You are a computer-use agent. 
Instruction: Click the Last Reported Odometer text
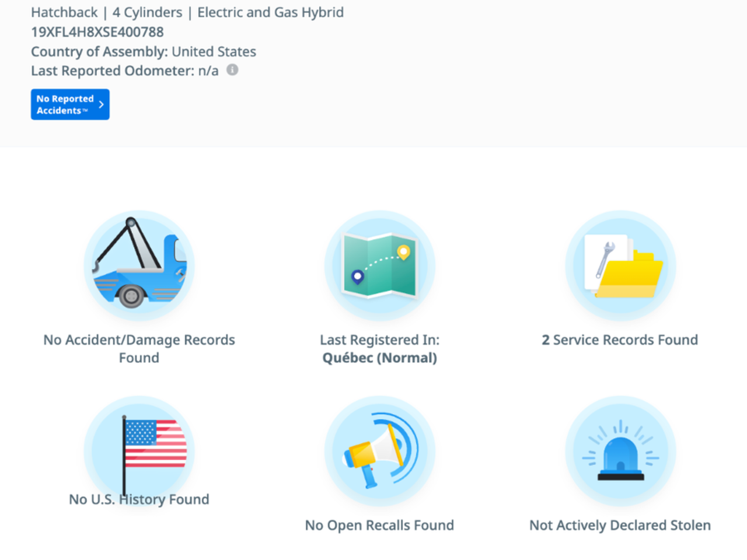click(x=124, y=71)
